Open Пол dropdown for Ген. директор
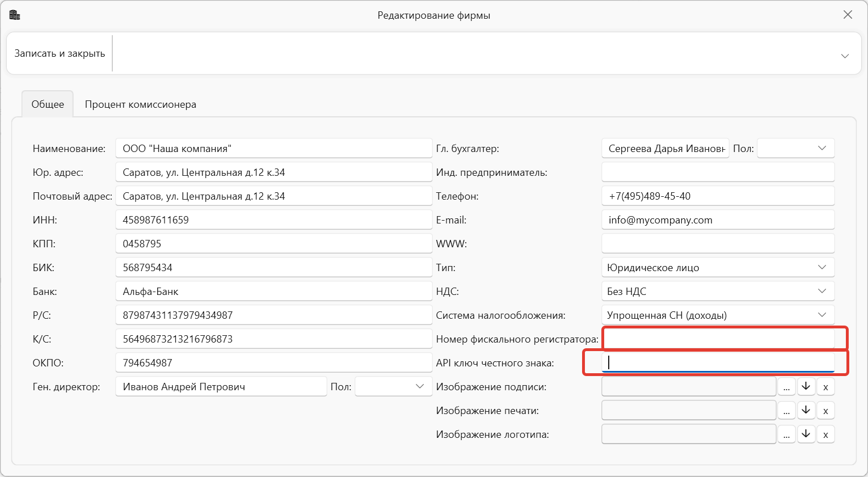The image size is (868, 477). [393, 386]
